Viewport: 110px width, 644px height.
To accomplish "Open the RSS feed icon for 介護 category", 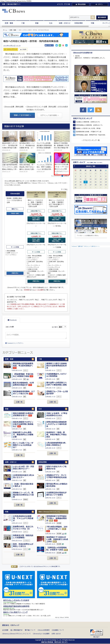I will [x=67, y=359].
